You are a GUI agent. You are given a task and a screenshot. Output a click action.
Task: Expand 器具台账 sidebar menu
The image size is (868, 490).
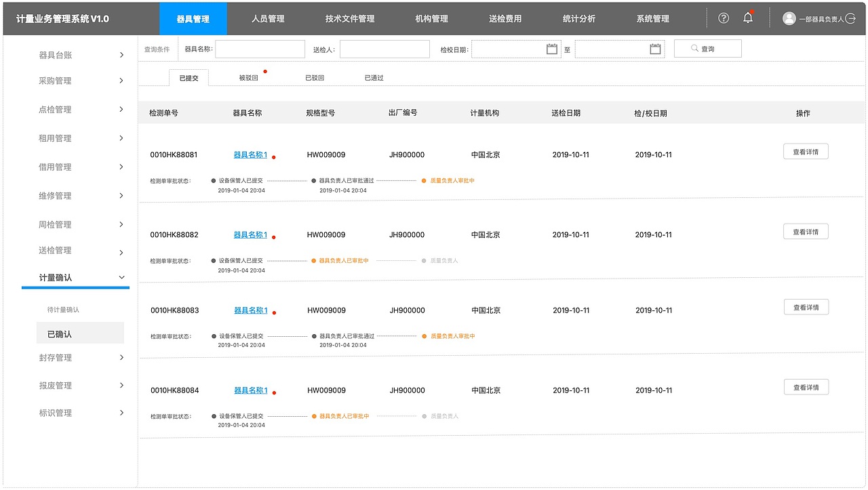point(121,55)
